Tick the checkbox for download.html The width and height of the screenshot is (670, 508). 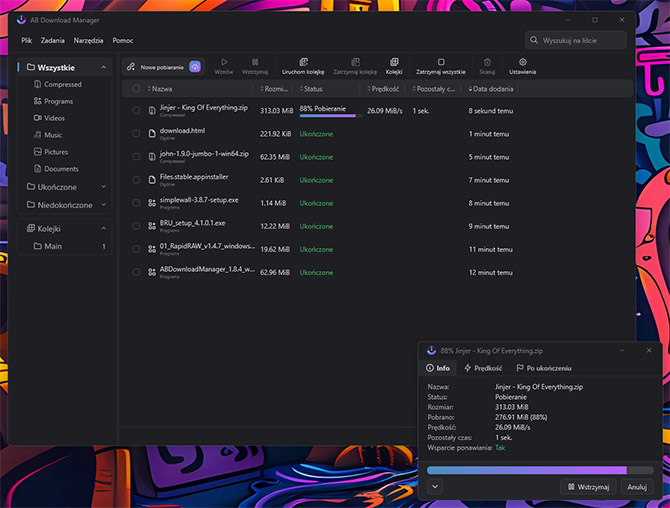tap(136, 133)
